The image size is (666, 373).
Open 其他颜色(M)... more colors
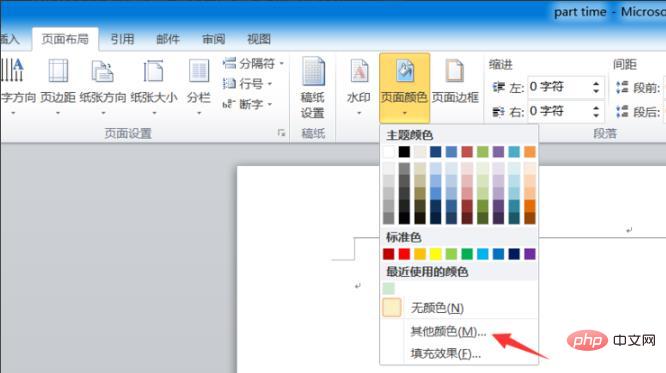pos(459,331)
